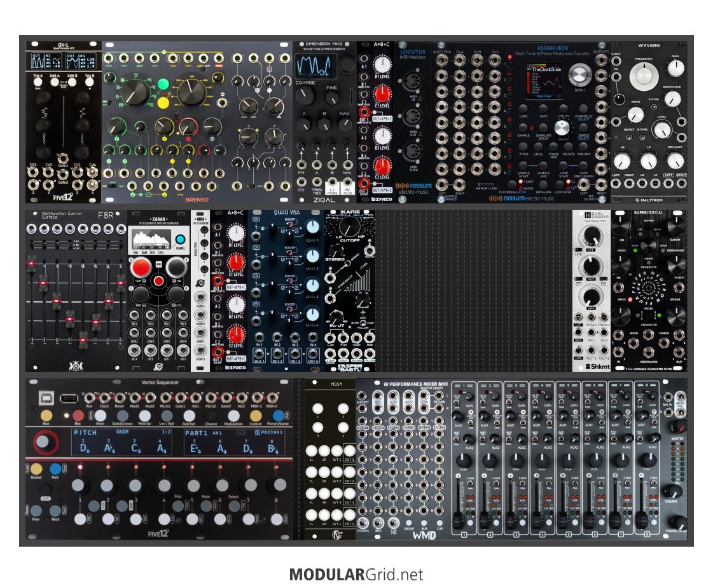
Task: Click the Coarse knob on Dimension MkIII
Action: coord(305,96)
